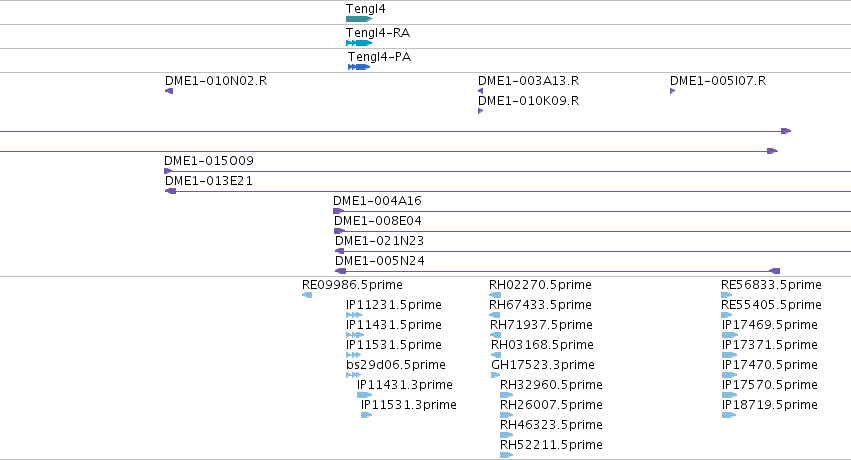Select the bs29d06.5prime EST glyph
This screenshot has width=851, height=460.
point(353,375)
